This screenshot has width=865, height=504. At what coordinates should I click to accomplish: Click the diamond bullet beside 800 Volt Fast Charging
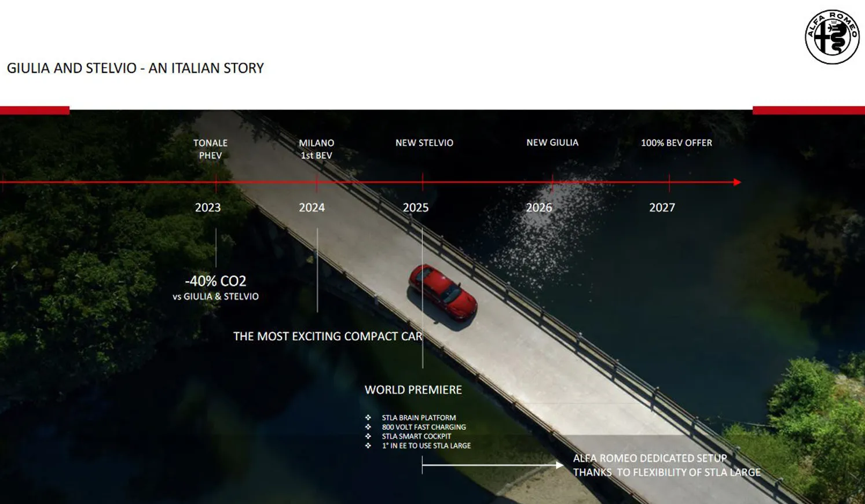click(x=368, y=427)
